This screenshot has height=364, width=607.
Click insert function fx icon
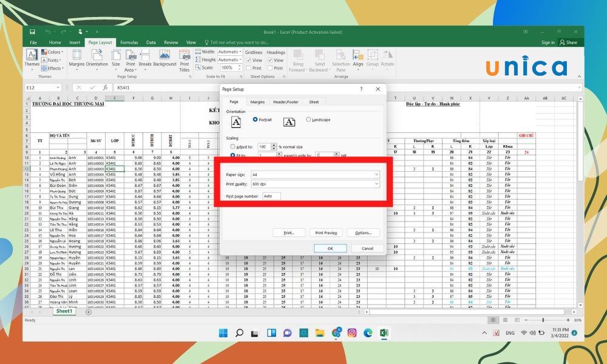pos(105,88)
